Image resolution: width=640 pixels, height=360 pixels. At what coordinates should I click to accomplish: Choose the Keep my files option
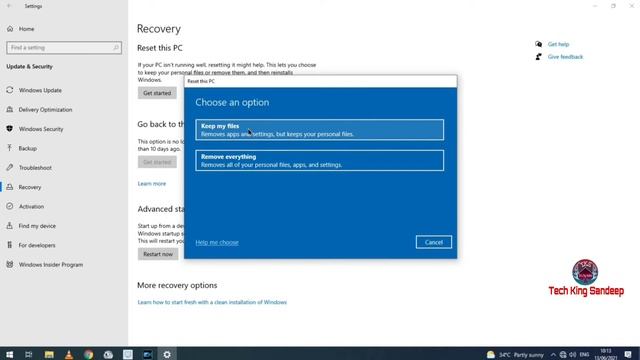(320, 130)
